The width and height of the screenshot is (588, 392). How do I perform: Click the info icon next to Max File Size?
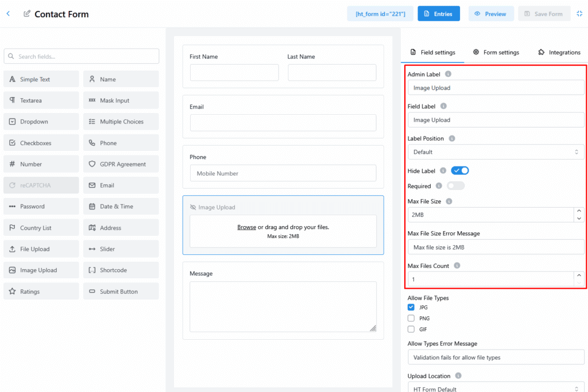coord(449,201)
